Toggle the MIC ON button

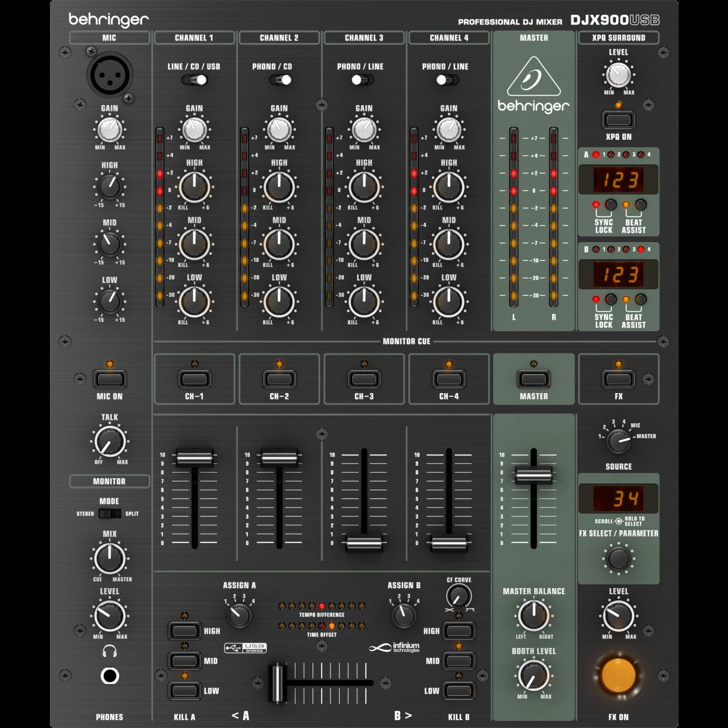[110, 379]
